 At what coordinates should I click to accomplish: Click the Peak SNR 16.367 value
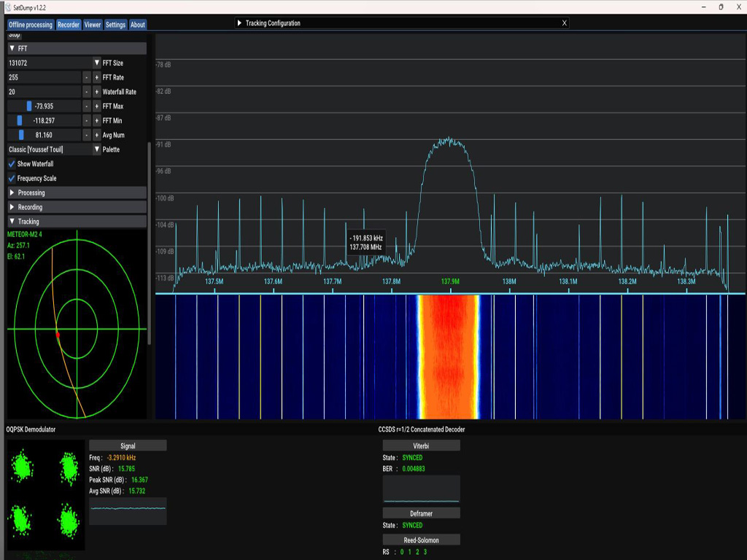pos(139,480)
